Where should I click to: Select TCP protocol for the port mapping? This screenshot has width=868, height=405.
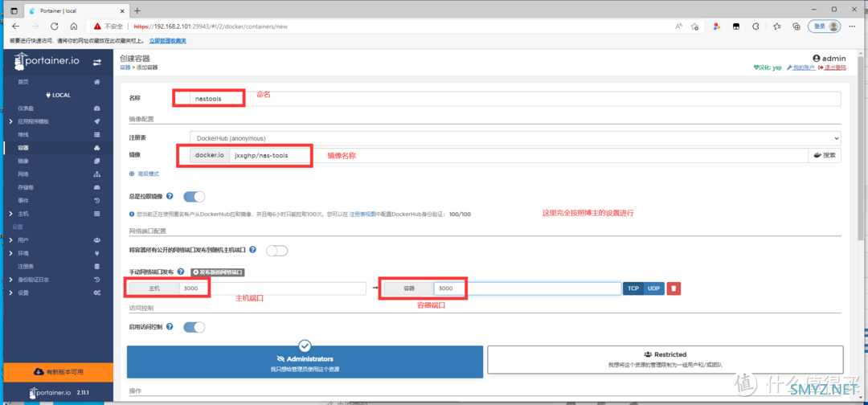[x=633, y=288]
